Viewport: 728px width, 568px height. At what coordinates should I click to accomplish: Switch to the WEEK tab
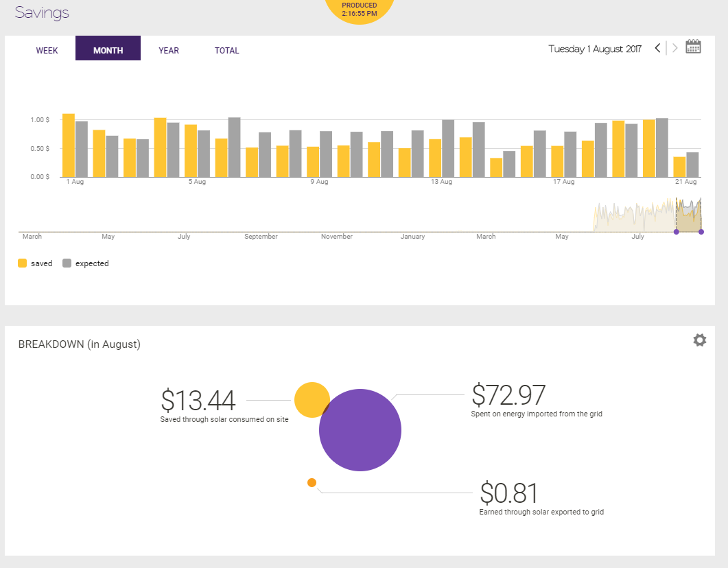click(47, 51)
